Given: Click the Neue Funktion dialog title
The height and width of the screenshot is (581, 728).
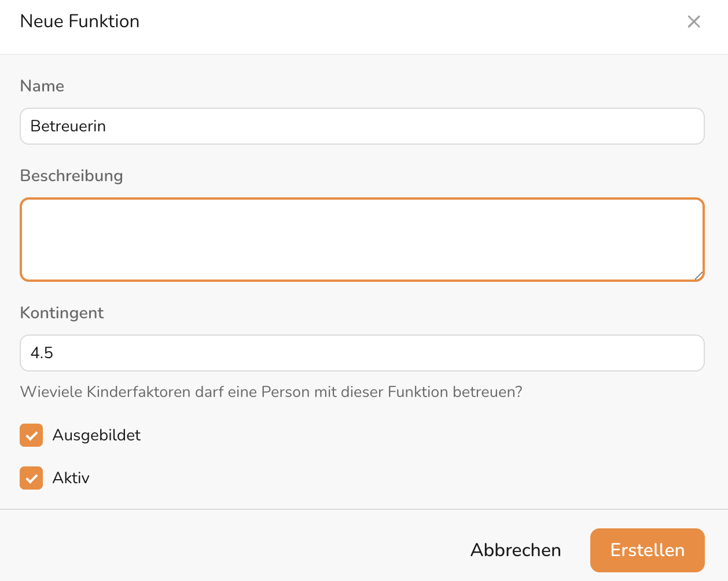Looking at the screenshot, I should point(80,21).
